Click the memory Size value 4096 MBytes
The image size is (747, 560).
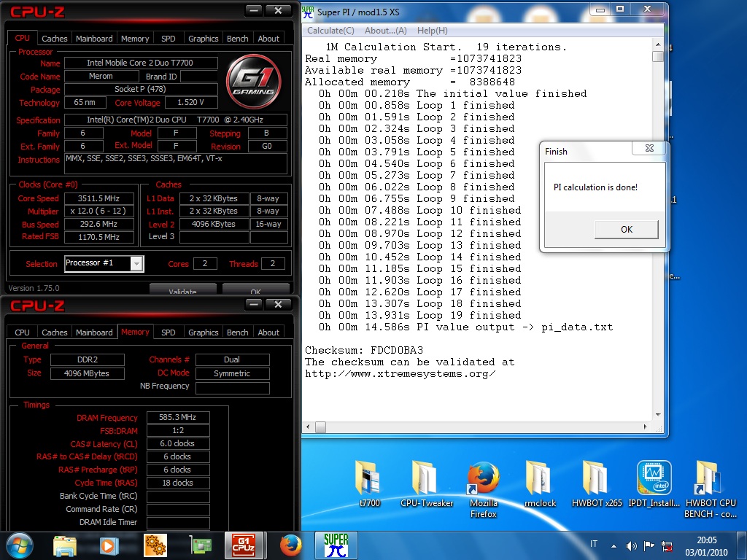(88, 373)
